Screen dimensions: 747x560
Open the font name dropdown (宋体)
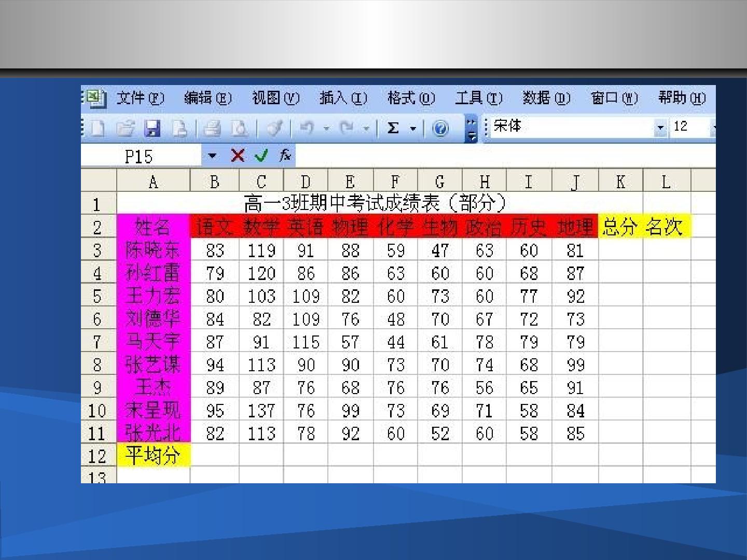click(x=660, y=127)
